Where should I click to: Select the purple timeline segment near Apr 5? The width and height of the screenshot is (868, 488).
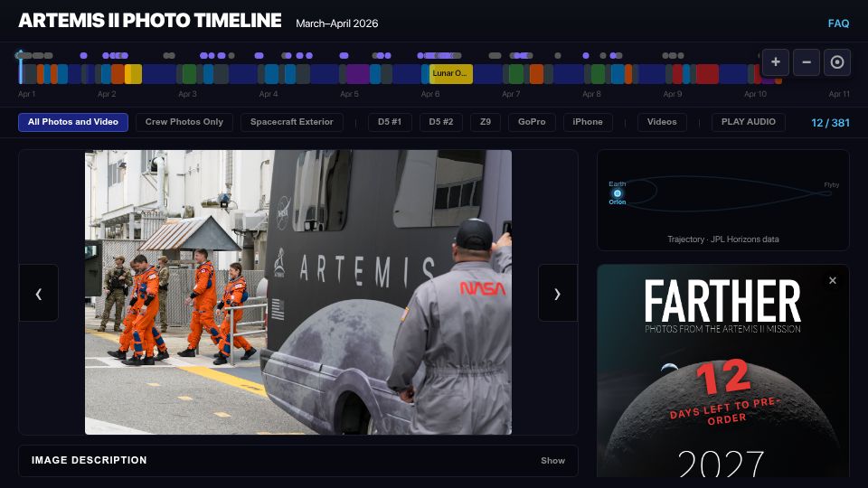click(358, 73)
